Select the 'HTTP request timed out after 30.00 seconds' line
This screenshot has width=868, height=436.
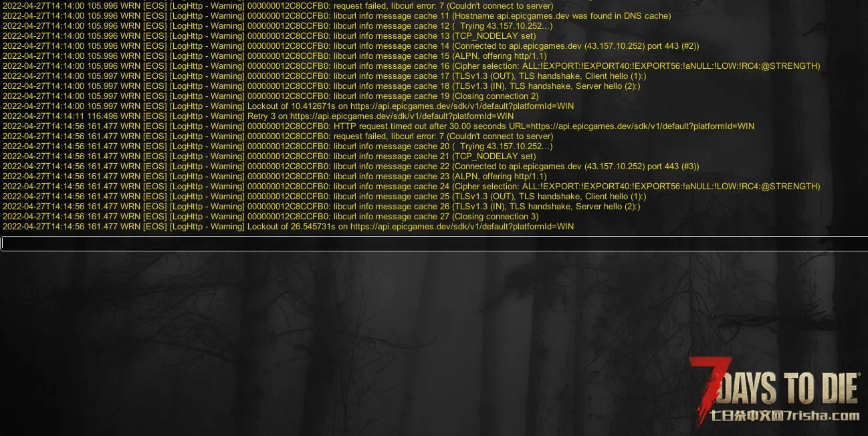378,126
